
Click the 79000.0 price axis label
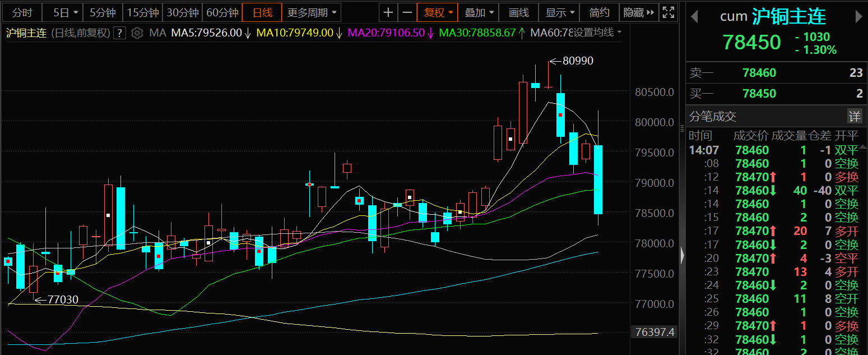(655, 183)
